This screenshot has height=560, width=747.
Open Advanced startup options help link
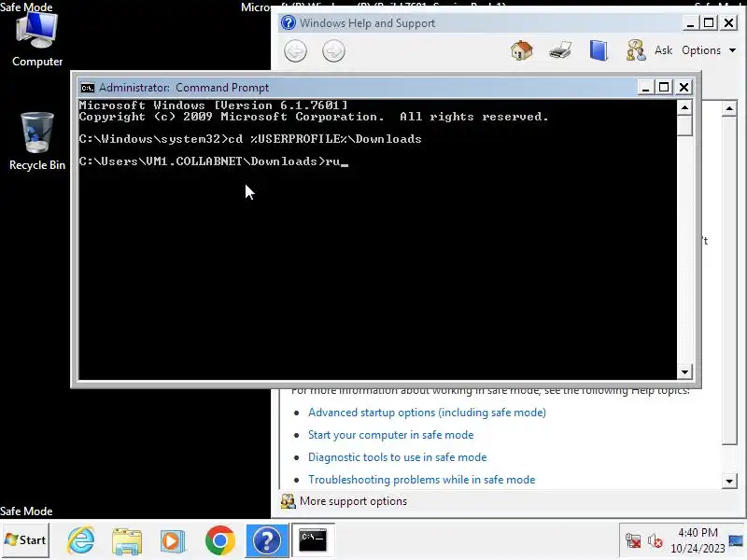(x=427, y=413)
